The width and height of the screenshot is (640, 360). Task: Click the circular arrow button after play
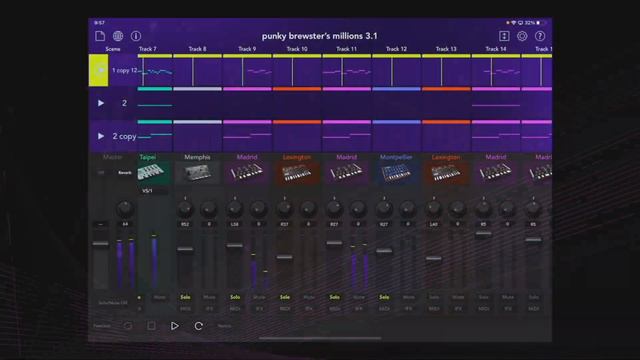(x=198, y=326)
